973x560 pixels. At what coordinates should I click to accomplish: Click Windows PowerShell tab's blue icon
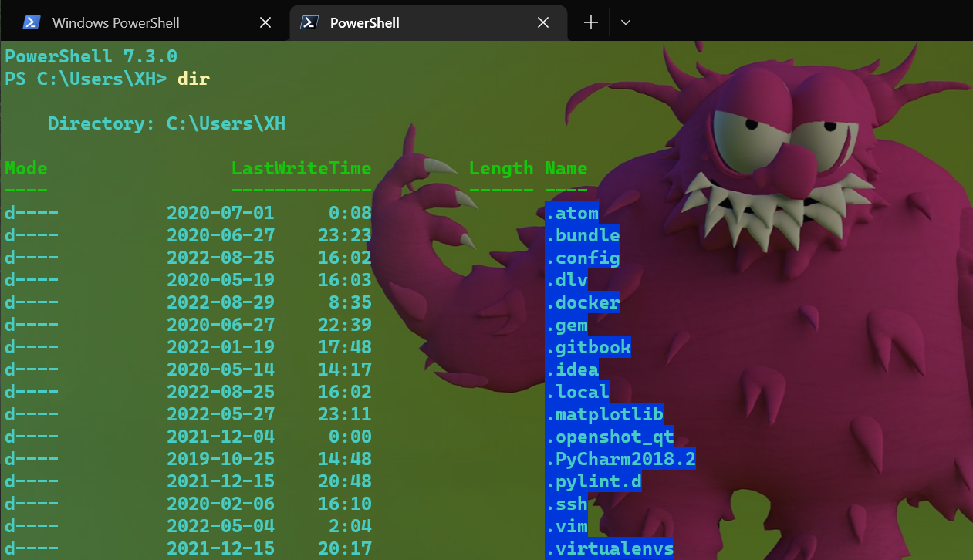coord(32,22)
